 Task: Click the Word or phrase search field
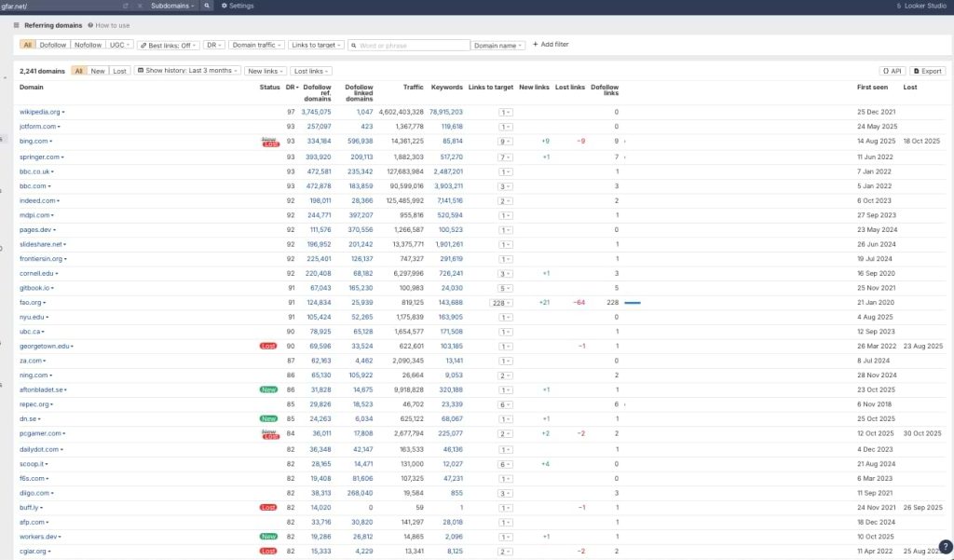[408, 45]
